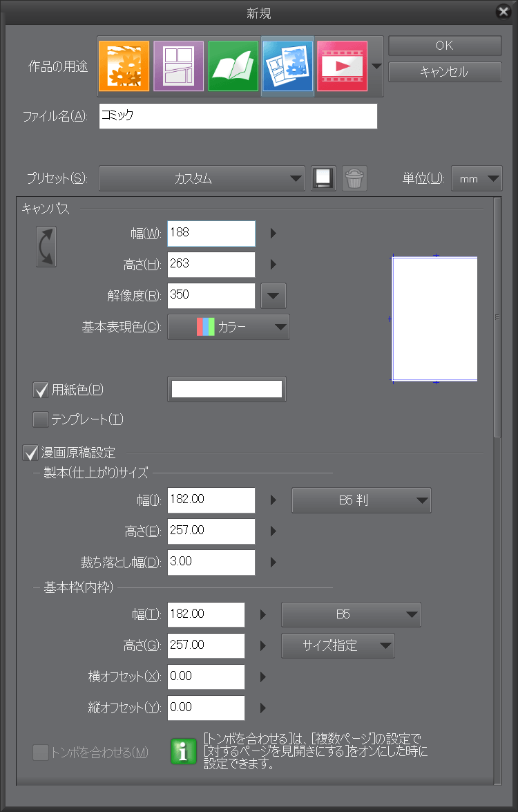Open the 単位 unit dropdown
This screenshot has height=812, width=518.
(x=477, y=178)
